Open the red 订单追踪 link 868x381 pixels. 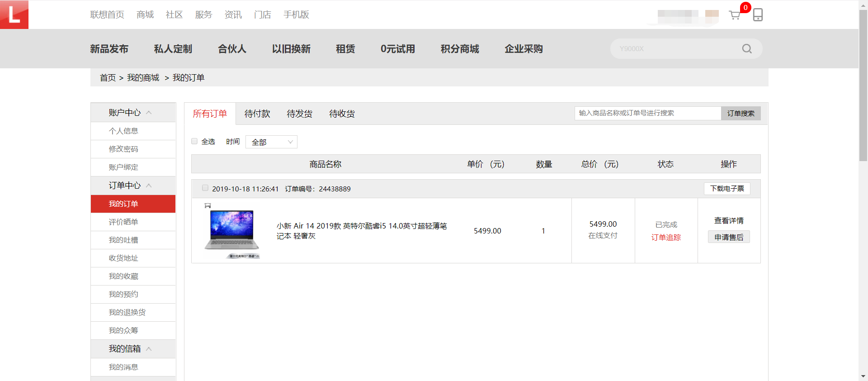click(x=666, y=238)
